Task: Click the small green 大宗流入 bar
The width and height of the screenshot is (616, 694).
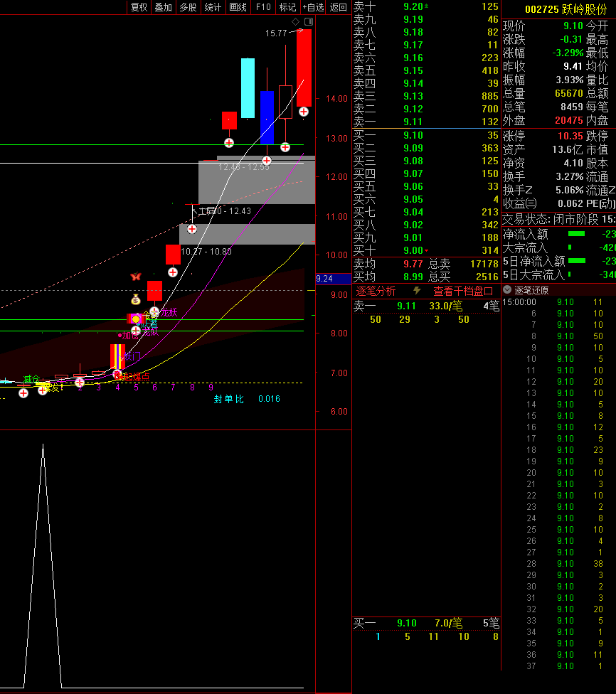Action: click(570, 247)
